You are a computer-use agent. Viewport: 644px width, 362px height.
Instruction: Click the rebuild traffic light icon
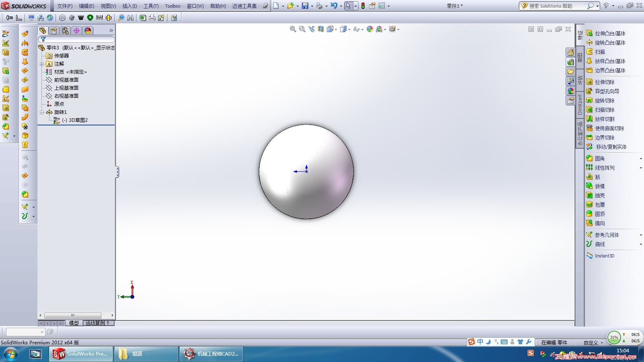(x=363, y=6)
